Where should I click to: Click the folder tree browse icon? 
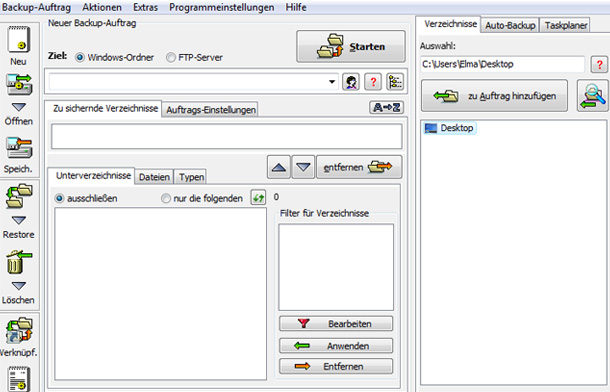tap(395, 82)
